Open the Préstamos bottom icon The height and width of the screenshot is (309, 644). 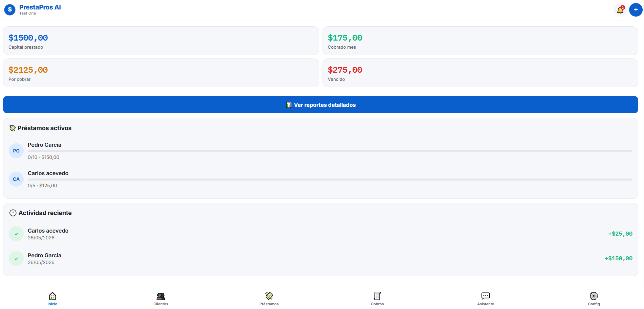[269, 296]
